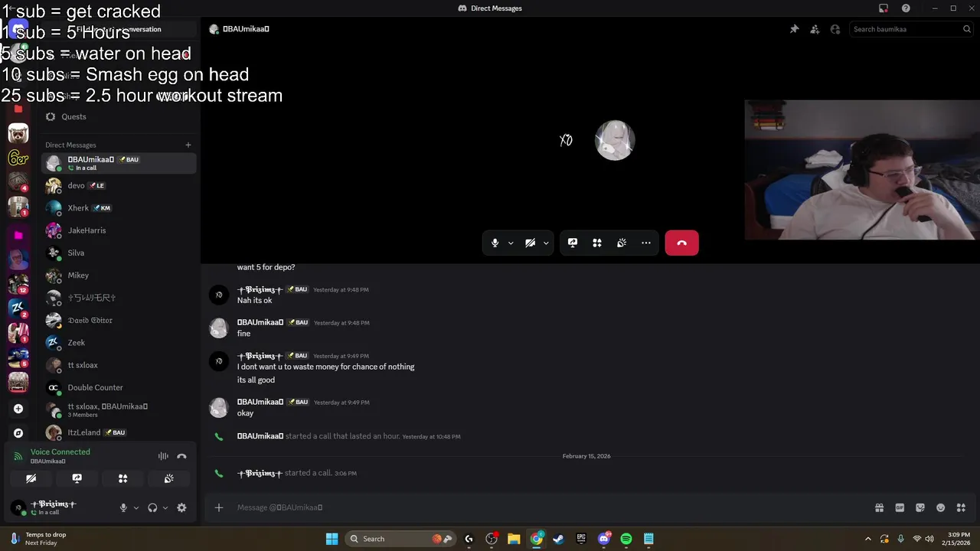The height and width of the screenshot is (551, 980).
Task: Open the inbox icon in title bar
Action: [x=884, y=8]
